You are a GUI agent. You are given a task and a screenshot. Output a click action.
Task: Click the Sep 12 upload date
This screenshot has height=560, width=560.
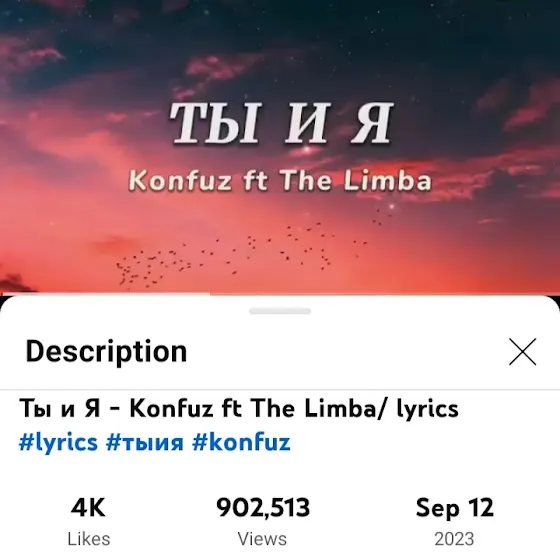455,508
